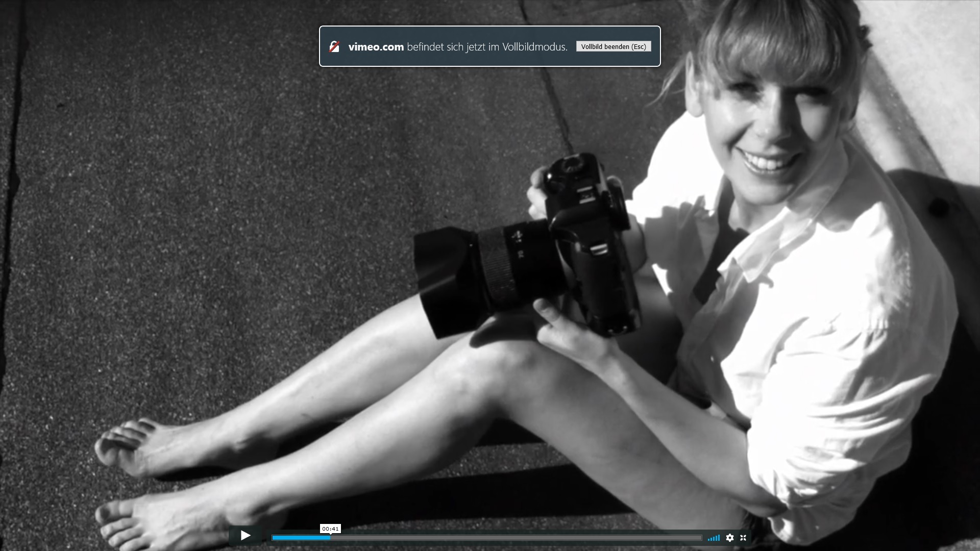980x551 pixels.
Task: Click the volume bars indicator
Action: pos(714,538)
